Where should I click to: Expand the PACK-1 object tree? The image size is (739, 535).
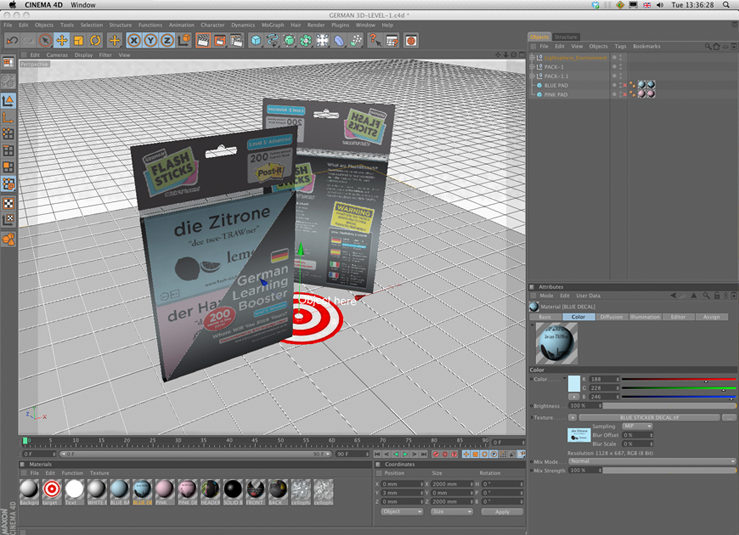(x=532, y=67)
